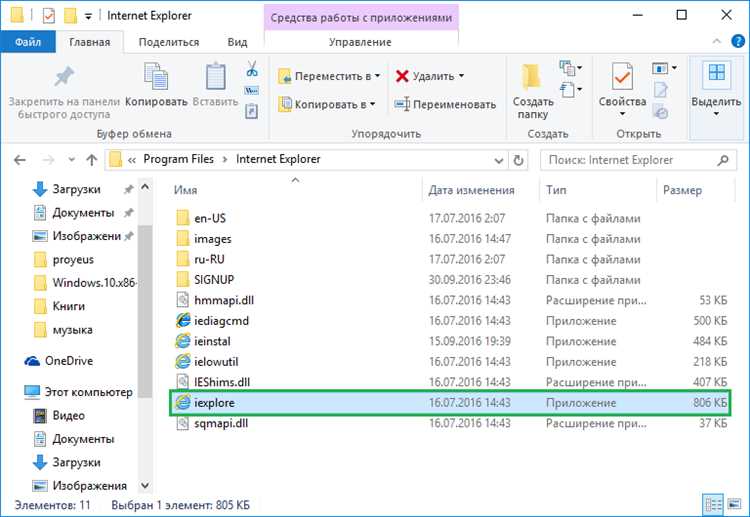Switch to the Вид tab
The width and height of the screenshot is (750, 517).
pos(237,42)
